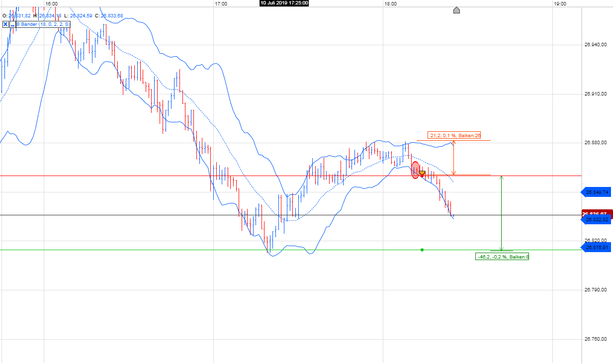Screen dimensions: 613x364
Task: Select the pink ellipse highlight annotation
Action: [x=415, y=170]
